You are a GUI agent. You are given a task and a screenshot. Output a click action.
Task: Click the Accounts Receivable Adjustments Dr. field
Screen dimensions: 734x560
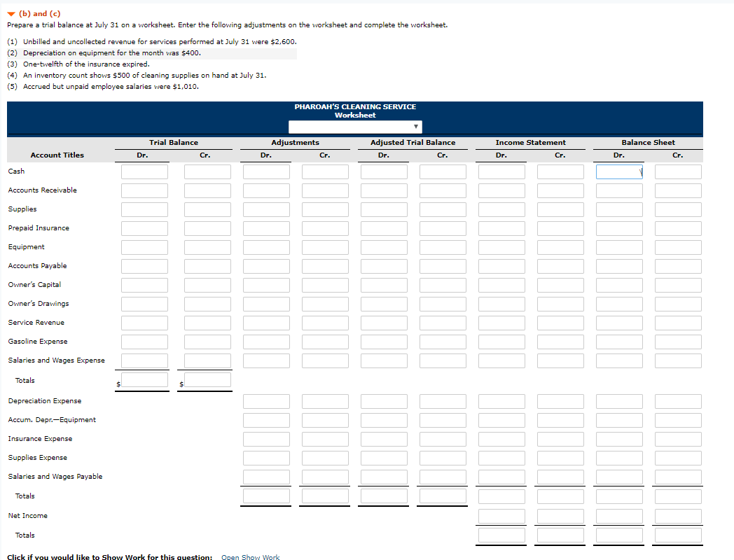265,190
